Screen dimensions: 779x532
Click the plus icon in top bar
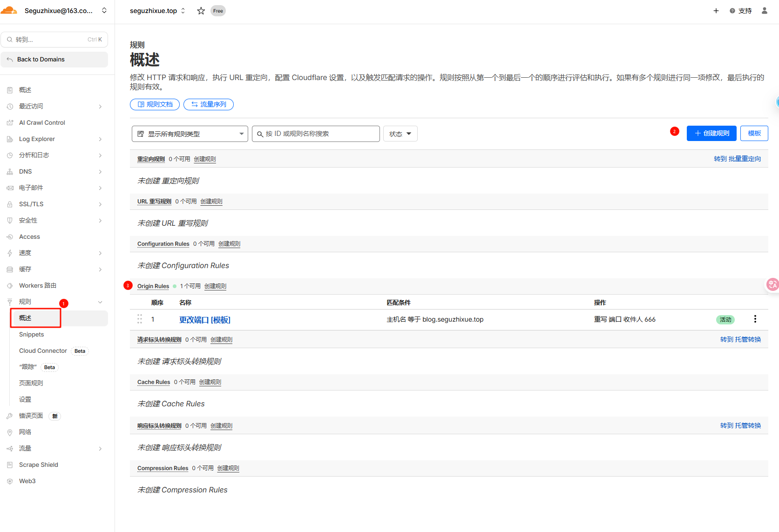coord(716,11)
